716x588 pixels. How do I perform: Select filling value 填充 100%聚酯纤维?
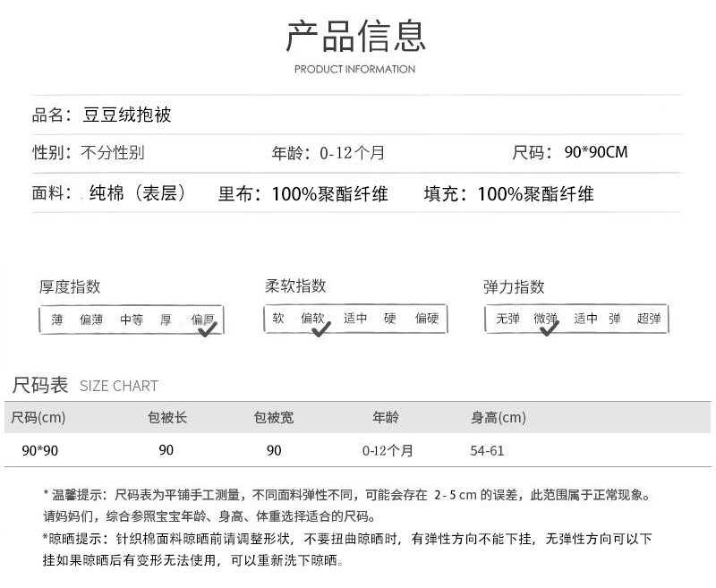coord(508,193)
